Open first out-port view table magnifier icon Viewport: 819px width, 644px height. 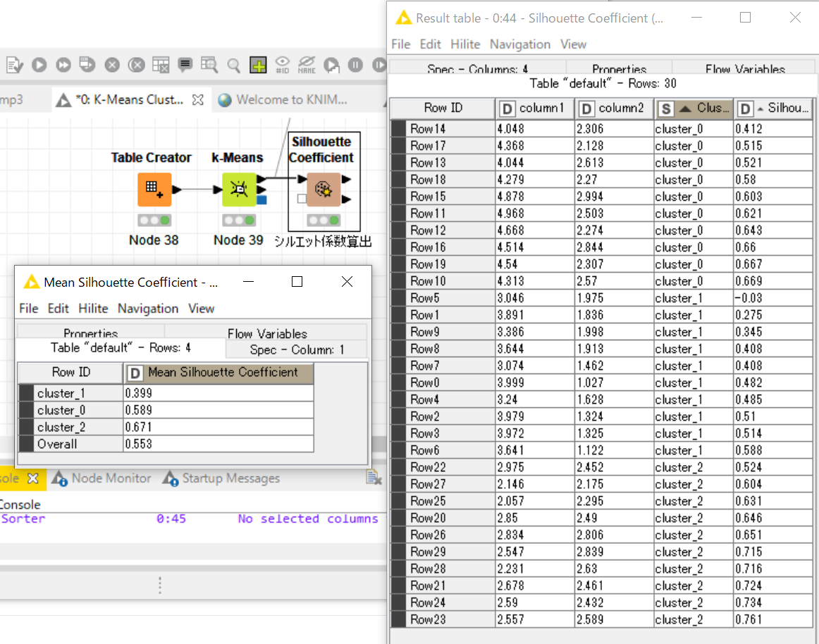click(209, 65)
